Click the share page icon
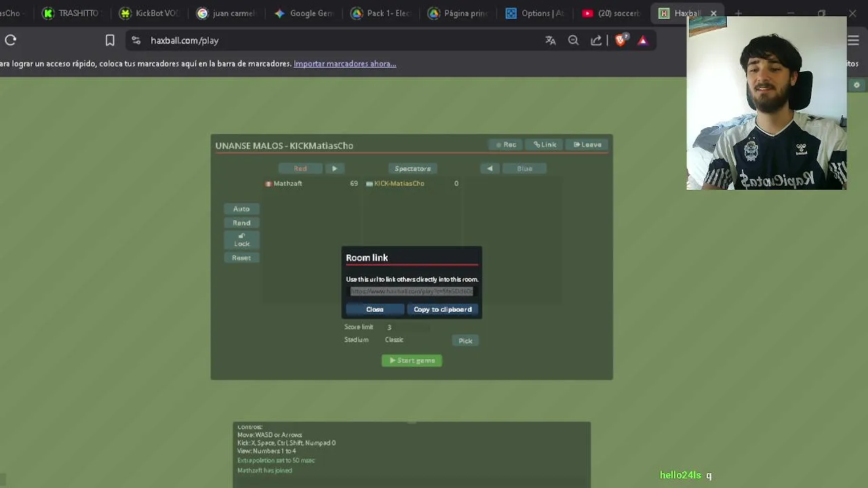 [596, 41]
